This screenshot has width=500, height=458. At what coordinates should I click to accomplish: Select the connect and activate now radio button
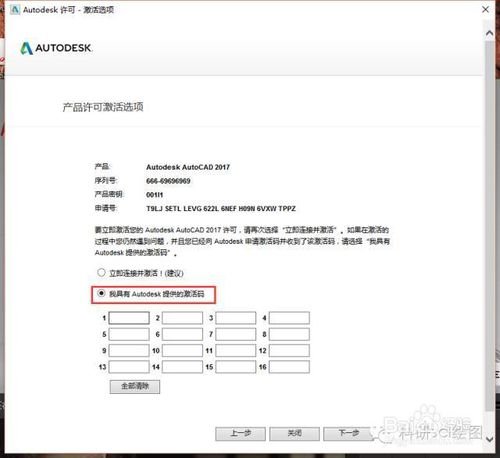click(101, 273)
